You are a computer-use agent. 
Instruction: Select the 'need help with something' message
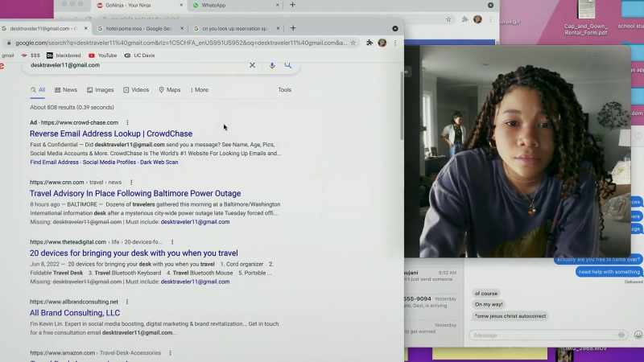point(609,272)
